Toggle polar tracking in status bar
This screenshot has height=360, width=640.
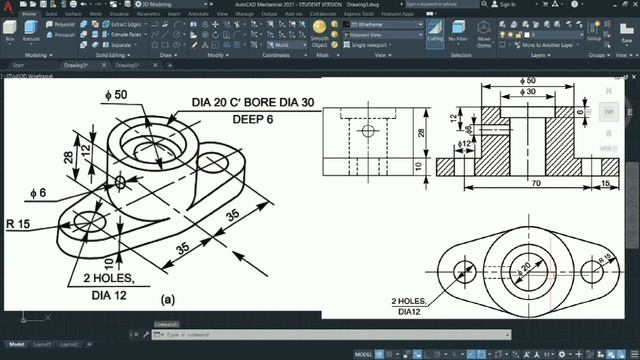437,354
